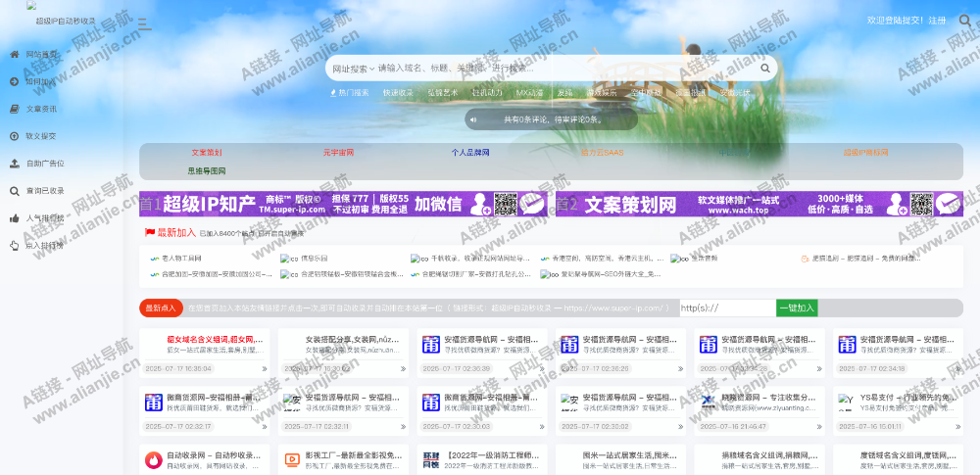The width and height of the screenshot is (980, 475).
Task: Click the thumbs-up icon beside 人气排行榜
Action: (14, 218)
